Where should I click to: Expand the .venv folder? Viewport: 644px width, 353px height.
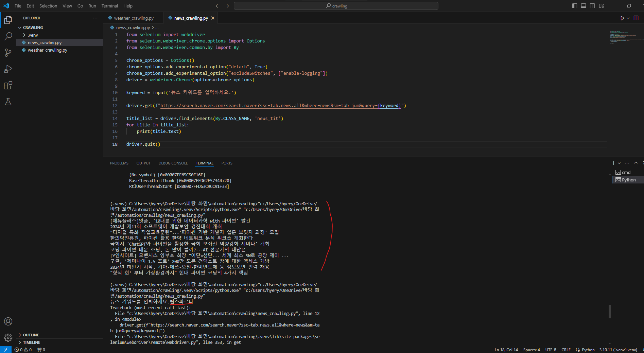pyautogui.click(x=33, y=35)
